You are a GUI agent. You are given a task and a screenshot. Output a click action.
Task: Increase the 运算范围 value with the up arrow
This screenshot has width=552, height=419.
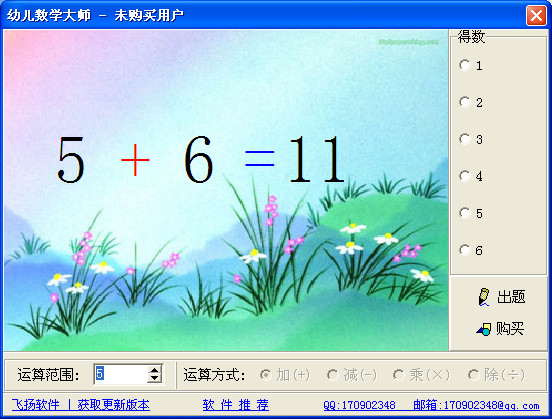[x=155, y=370]
